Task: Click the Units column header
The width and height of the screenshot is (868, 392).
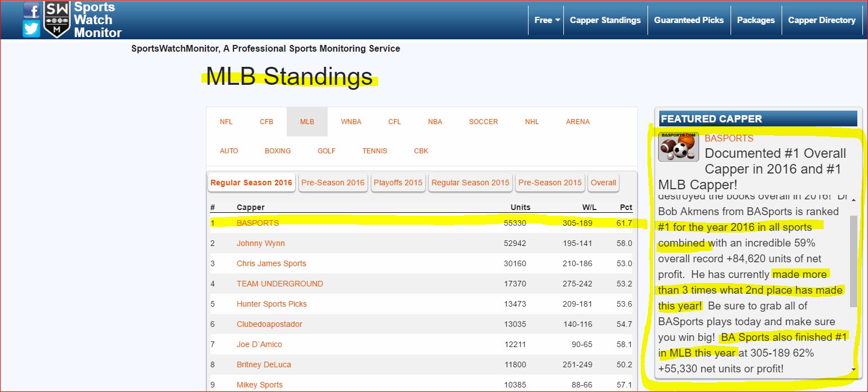Action: pyautogui.click(x=520, y=207)
